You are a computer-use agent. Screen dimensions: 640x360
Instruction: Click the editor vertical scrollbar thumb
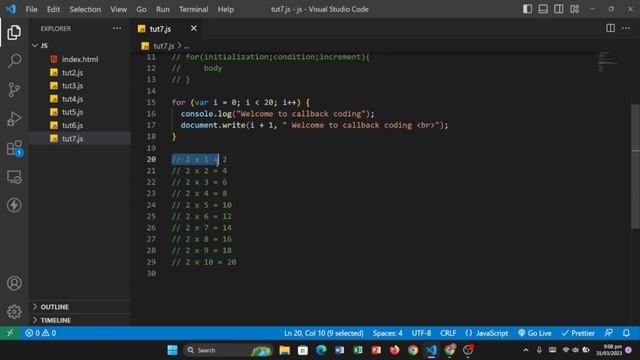(x=636, y=166)
